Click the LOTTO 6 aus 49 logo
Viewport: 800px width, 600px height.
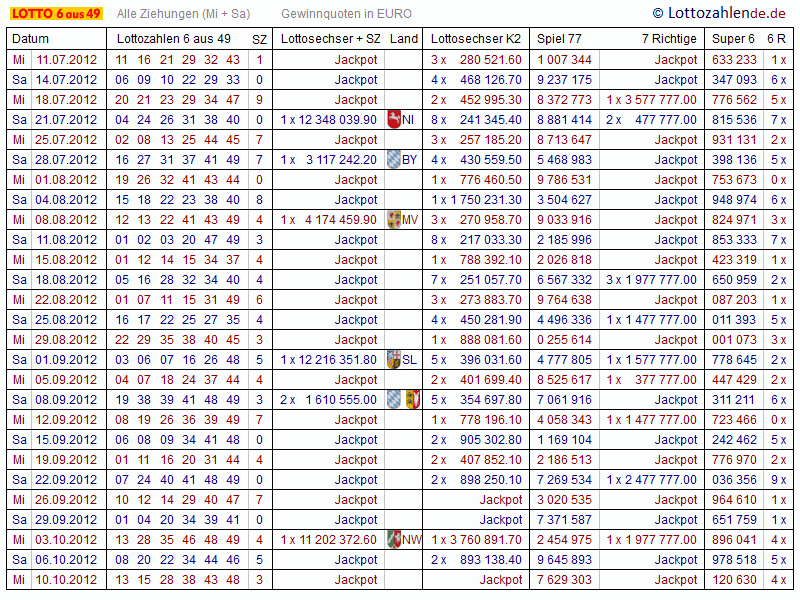[56, 14]
